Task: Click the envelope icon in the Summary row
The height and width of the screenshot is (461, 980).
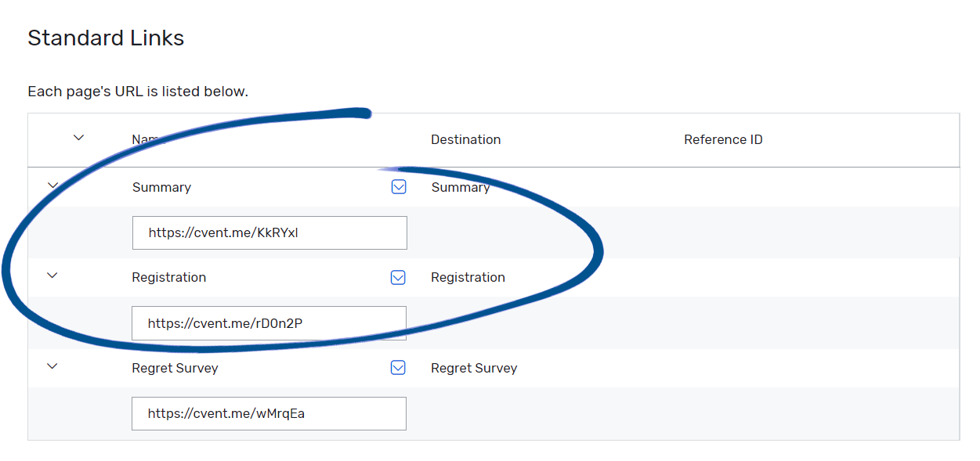Action: [x=399, y=187]
